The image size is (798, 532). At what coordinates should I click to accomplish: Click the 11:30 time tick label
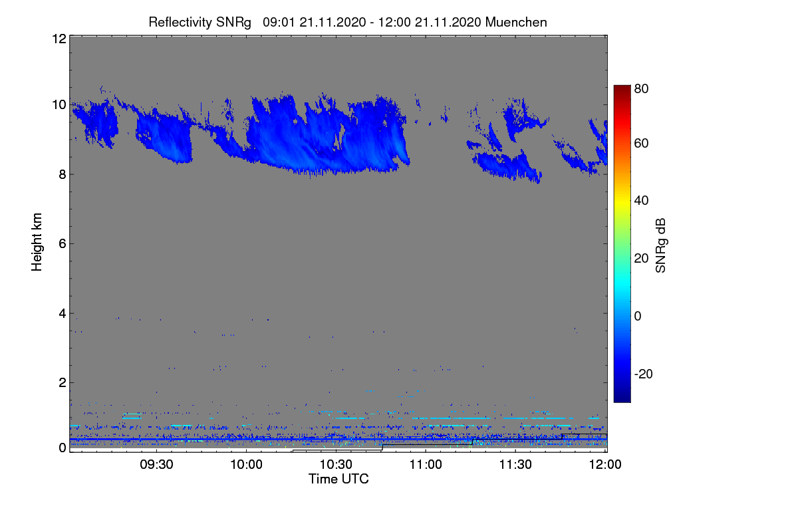pyautogui.click(x=515, y=465)
